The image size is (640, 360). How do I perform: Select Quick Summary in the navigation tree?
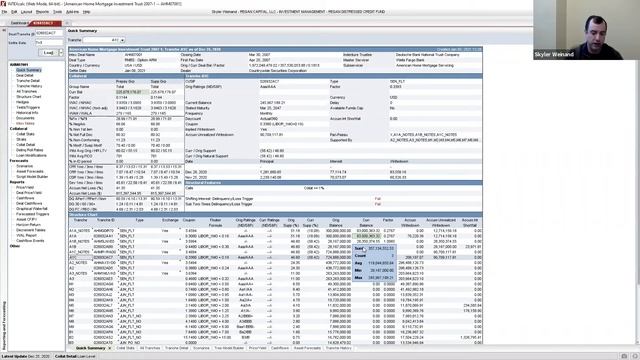[x=29, y=70]
